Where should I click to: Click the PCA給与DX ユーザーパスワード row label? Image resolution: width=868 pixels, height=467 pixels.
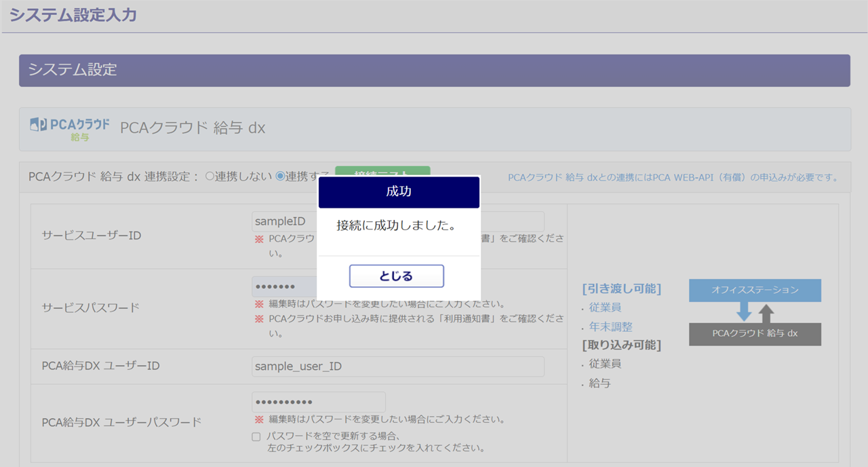(x=121, y=422)
